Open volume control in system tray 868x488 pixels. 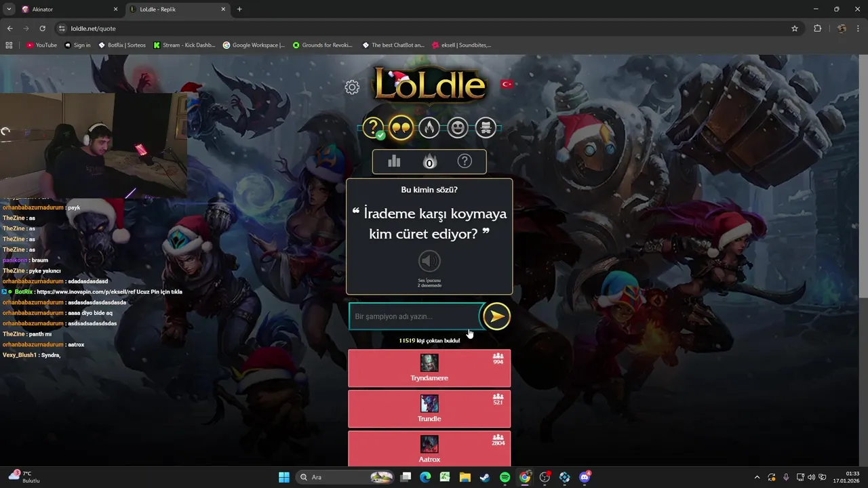[x=811, y=477]
